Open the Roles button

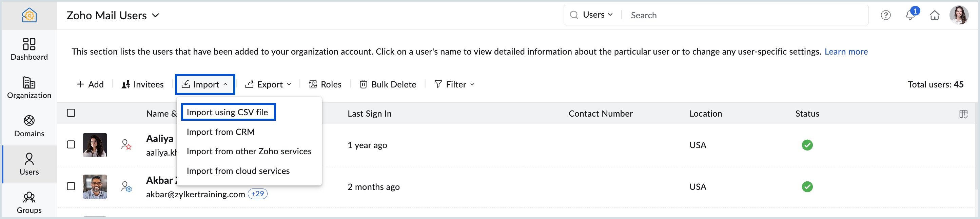coord(325,84)
